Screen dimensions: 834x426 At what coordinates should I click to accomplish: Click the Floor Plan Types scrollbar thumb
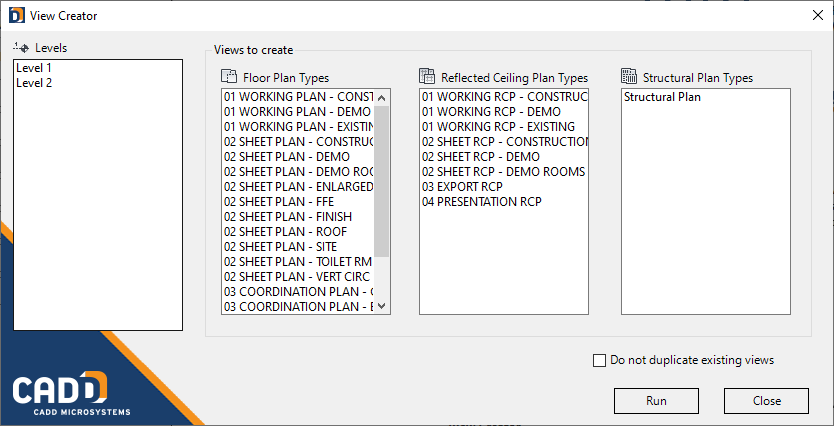pos(382,181)
